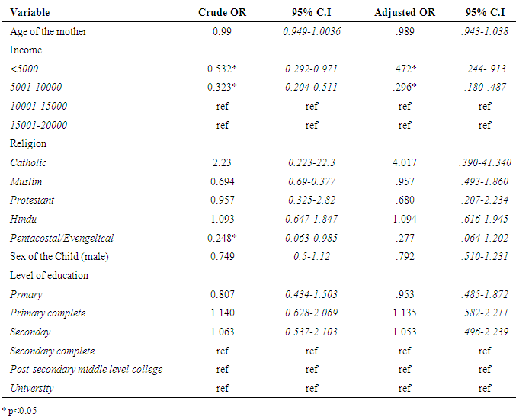This screenshot has width=516, height=420.
Task: Click the 5001-10000 income row label
Action: [36, 87]
